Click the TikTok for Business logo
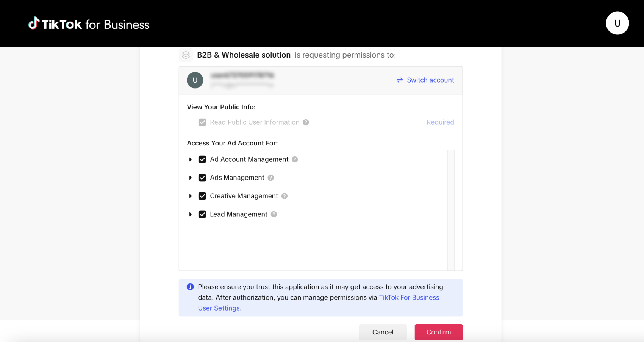Viewport: 644px width, 342px height. tap(89, 24)
